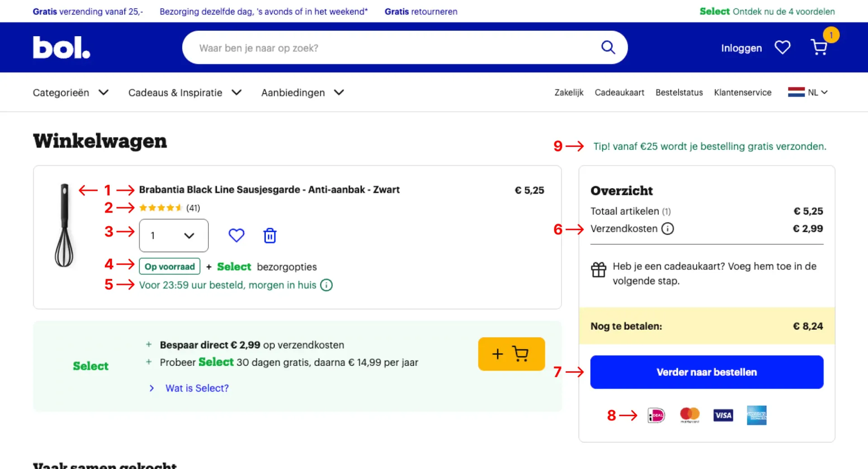
Task: Open the 'Wat is Select?' link
Action: pos(197,388)
